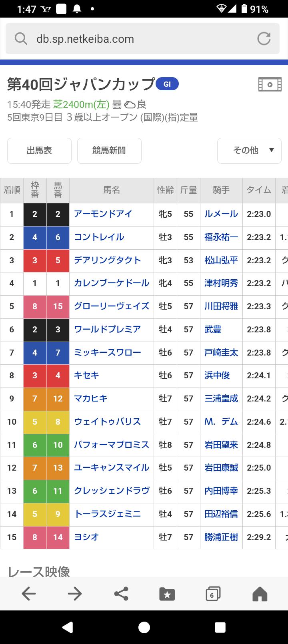Tap the browser home icon

coord(260,594)
